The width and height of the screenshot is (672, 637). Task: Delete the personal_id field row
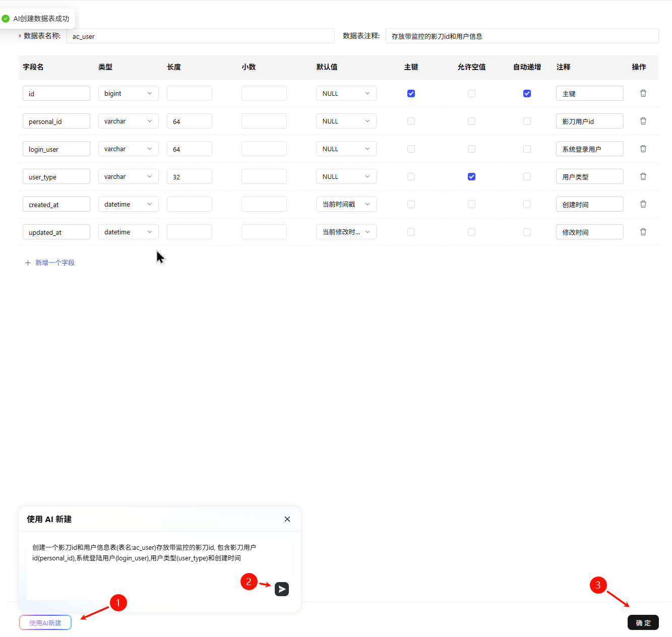pyautogui.click(x=643, y=121)
